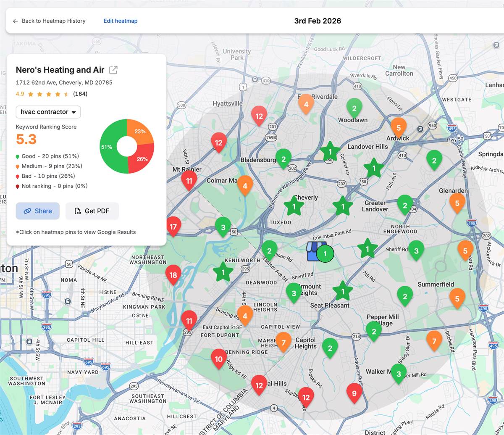Click green pin 3 at Fairmount Heights

294,294
